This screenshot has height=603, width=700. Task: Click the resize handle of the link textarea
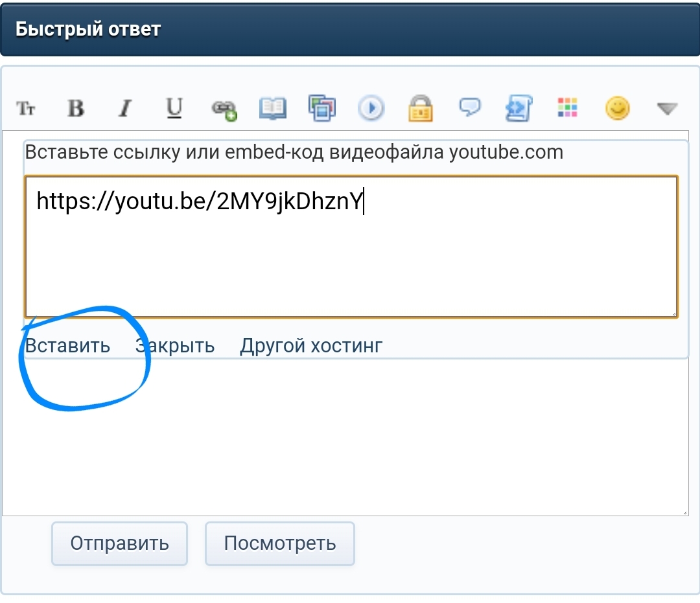(673, 313)
